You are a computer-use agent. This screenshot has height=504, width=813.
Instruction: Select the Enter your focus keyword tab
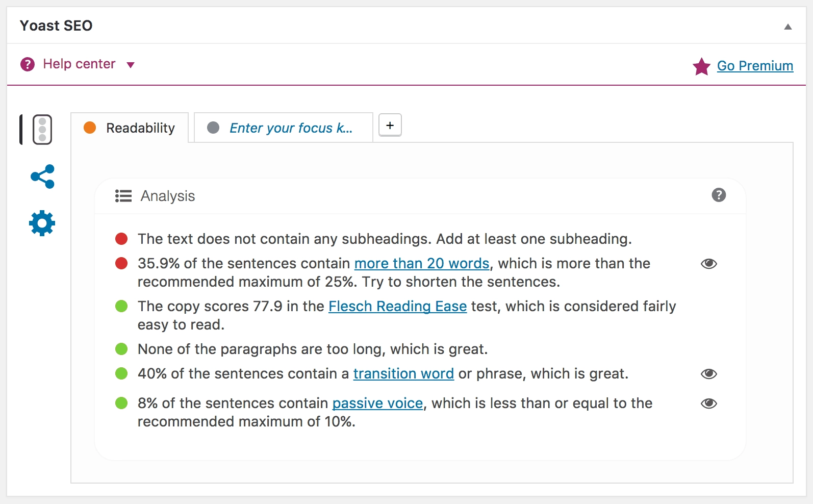284,128
